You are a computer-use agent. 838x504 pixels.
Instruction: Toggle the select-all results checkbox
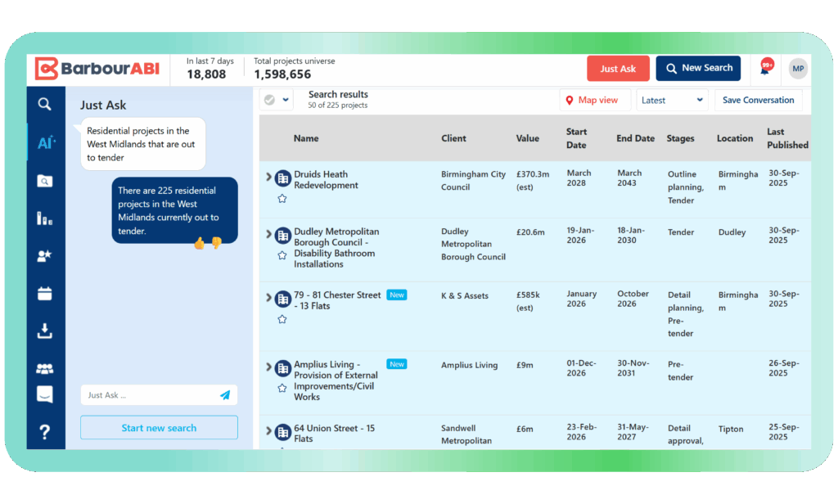pyautogui.click(x=270, y=100)
